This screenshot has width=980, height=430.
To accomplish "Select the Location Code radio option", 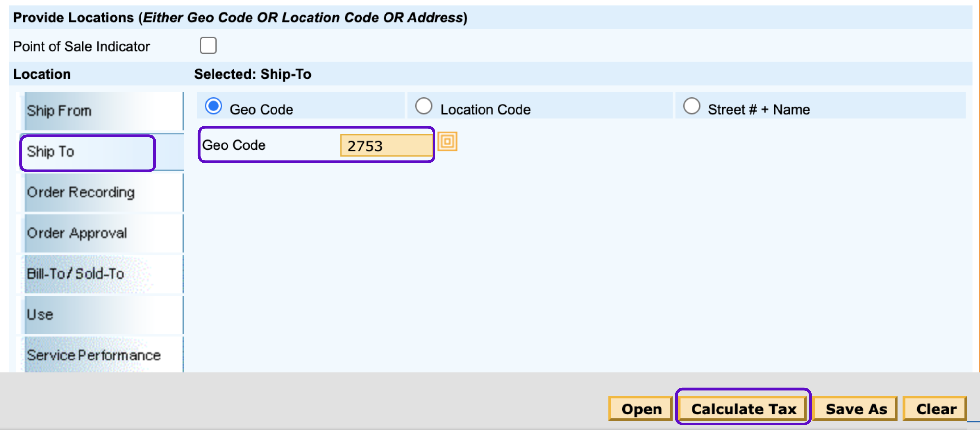I will (x=423, y=106).
